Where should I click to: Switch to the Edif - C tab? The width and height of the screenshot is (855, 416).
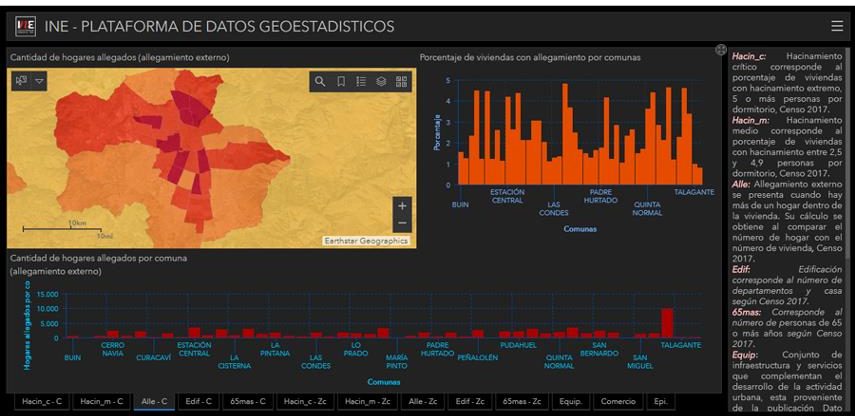[x=198, y=401]
